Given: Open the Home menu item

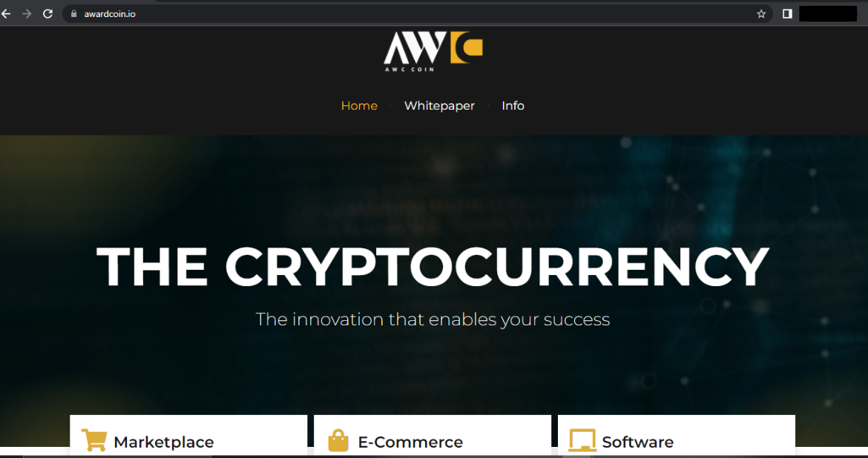Looking at the screenshot, I should [x=359, y=106].
